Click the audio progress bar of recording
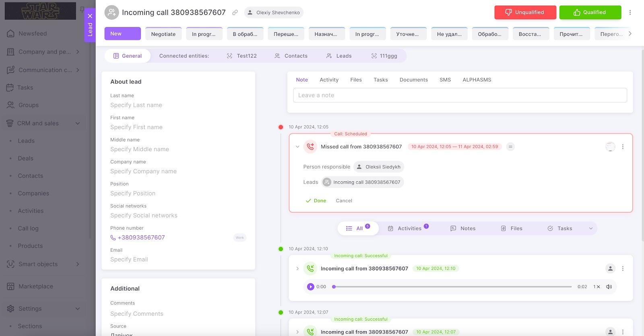 [x=452, y=287]
